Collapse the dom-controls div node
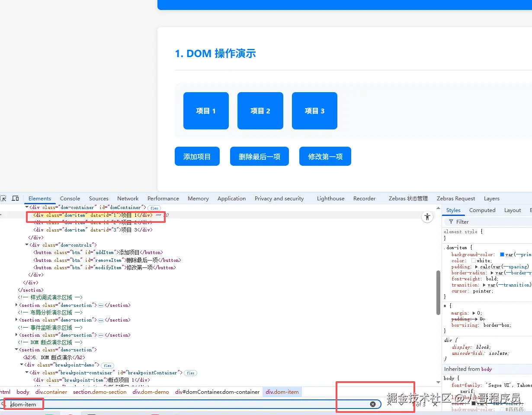Image resolution: width=532 pixels, height=415 pixels. click(x=27, y=245)
